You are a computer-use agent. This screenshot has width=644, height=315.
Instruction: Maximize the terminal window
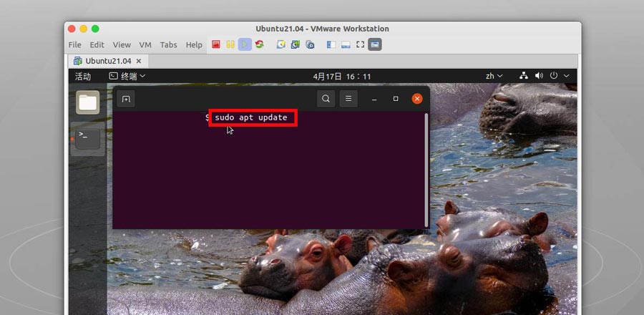pyautogui.click(x=396, y=99)
